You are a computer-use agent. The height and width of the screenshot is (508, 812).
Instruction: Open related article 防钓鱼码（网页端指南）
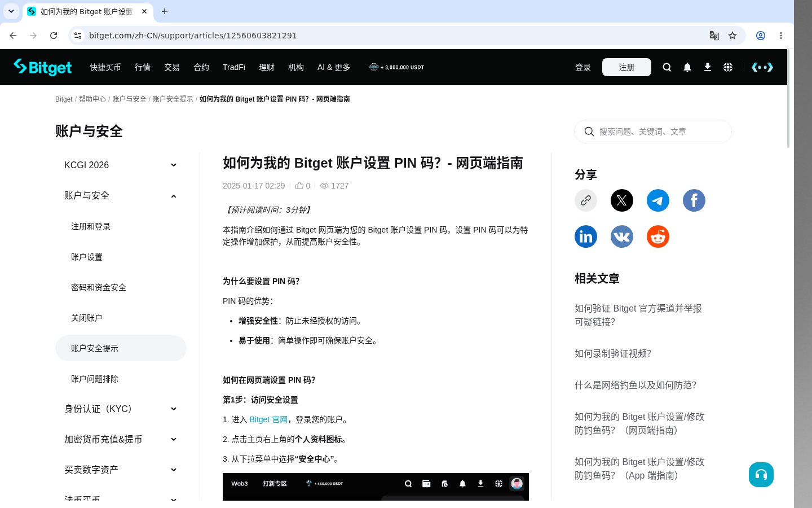tap(639, 423)
